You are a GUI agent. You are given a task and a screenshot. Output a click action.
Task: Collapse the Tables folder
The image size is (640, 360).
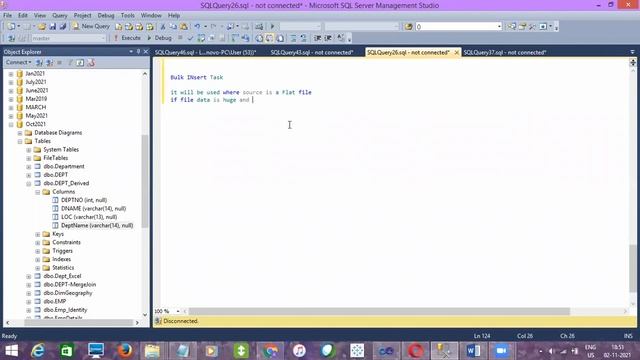(x=20, y=141)
